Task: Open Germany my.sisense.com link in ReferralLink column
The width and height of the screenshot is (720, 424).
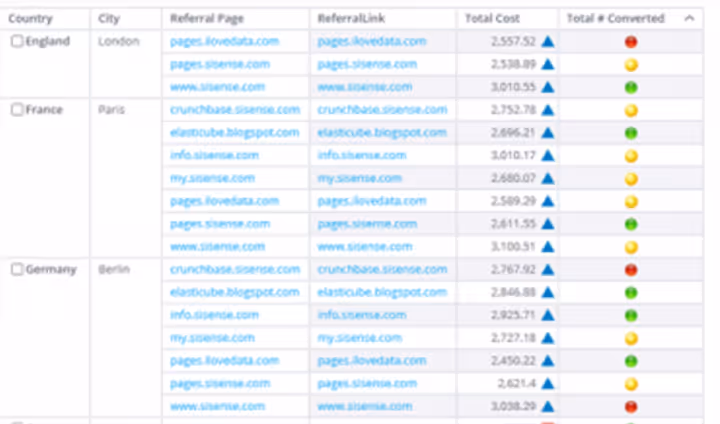Action: [360, 338]
